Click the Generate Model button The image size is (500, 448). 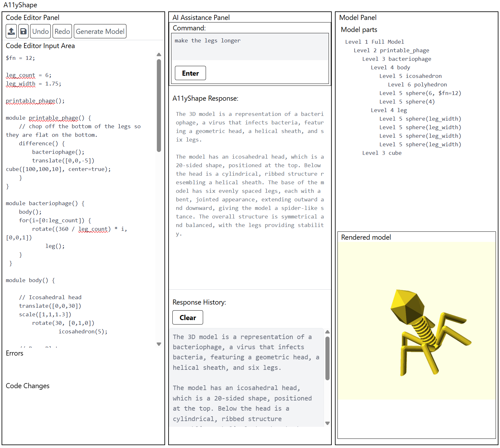[100, 31]
